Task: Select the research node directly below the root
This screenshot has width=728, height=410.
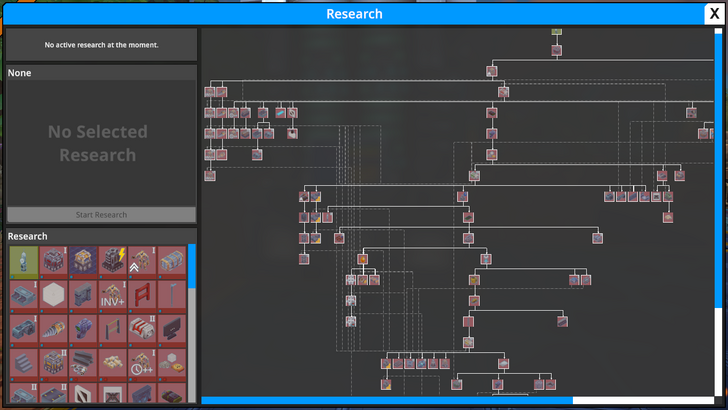Action: [556, 50]
